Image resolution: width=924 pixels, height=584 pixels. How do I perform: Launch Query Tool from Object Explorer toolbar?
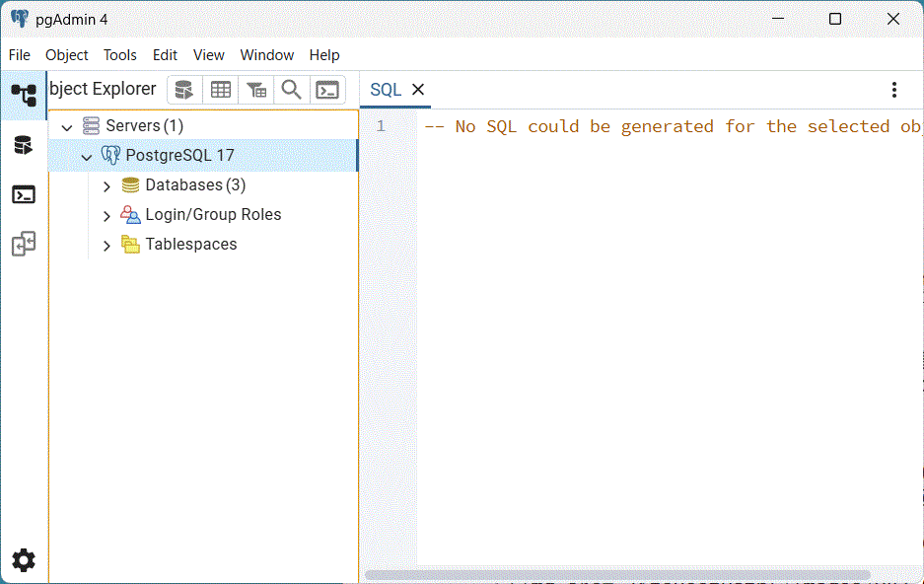coord(184,90)
